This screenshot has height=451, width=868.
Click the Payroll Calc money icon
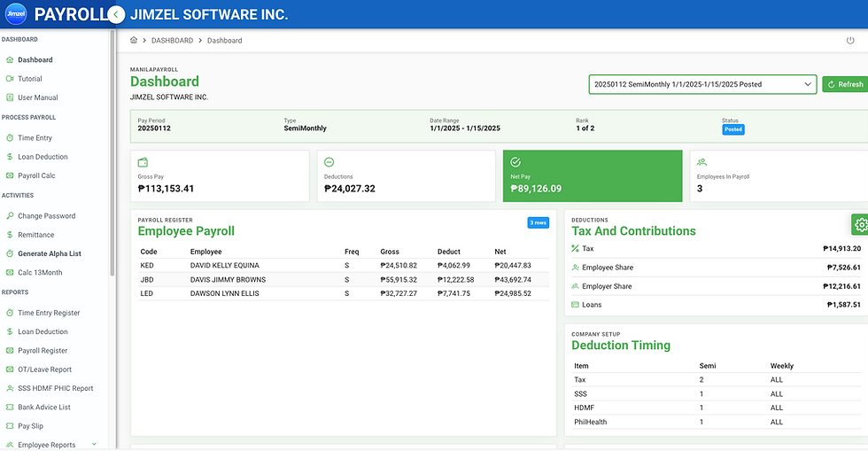10,175
